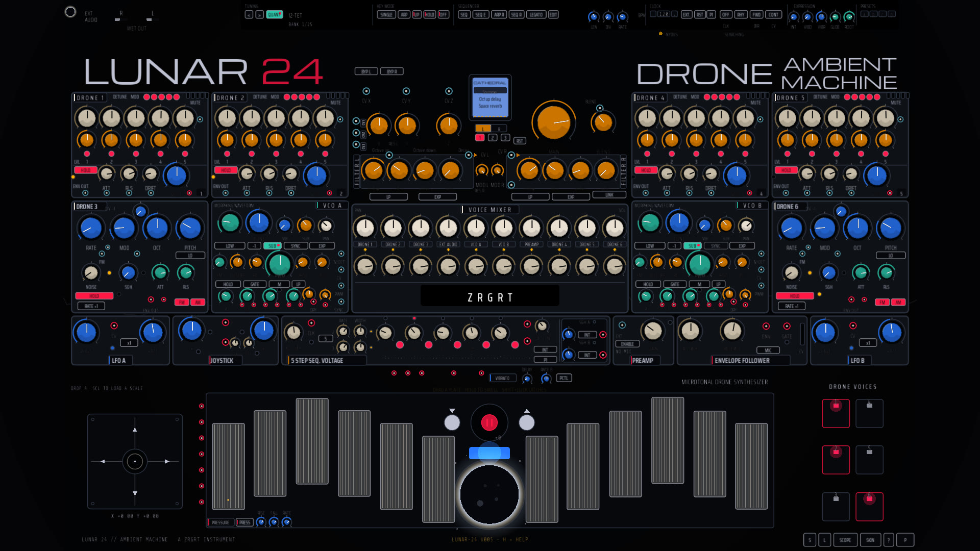Click the large white circular touch pad
The width and height of the screenshot is (980, 551).
(x=489, y=494)
